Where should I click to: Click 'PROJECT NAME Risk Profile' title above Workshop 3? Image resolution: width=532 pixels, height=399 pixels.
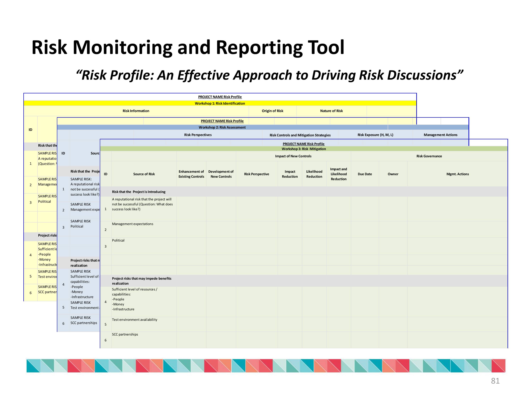[304, 144]
